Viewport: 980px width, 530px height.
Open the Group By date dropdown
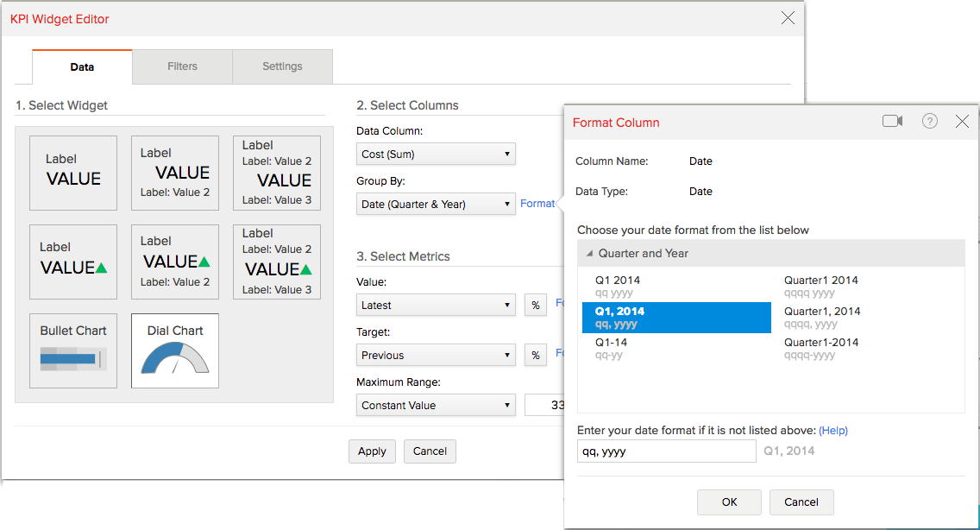coord(436,205)
